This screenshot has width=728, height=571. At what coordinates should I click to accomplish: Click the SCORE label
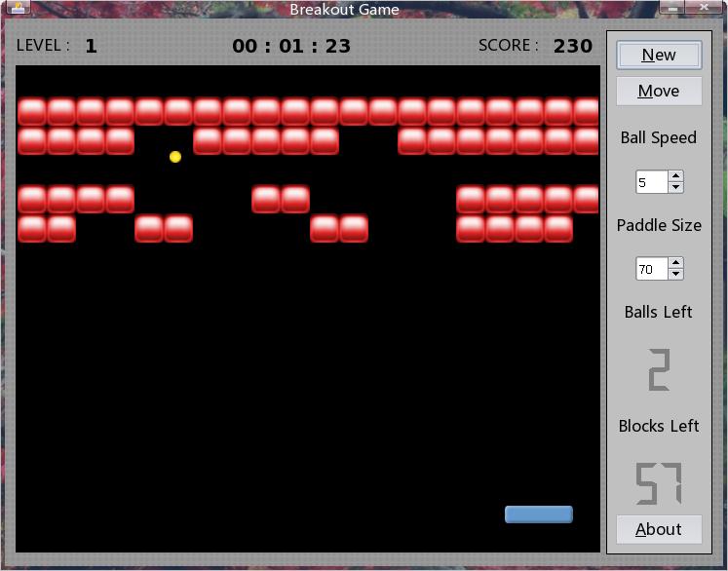(509, 46)
